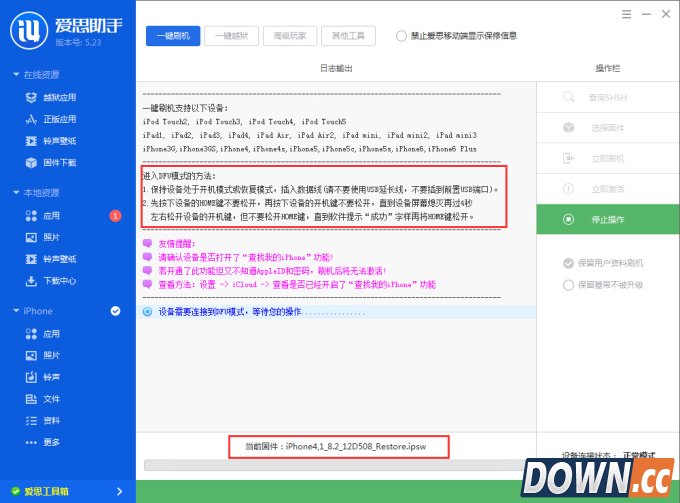The image size is (680, 503).
Task: Collapse the iPhone device section
Action: click(14, 311)
